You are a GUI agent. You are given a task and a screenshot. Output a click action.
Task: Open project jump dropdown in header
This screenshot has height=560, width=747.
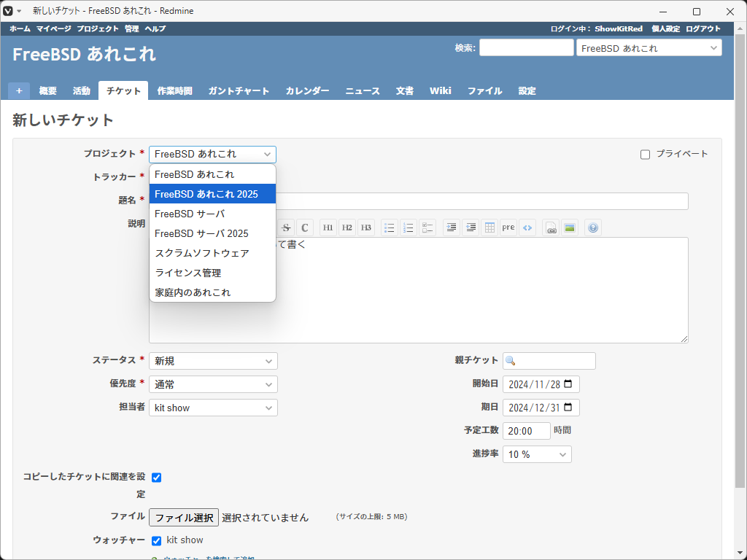649,48
